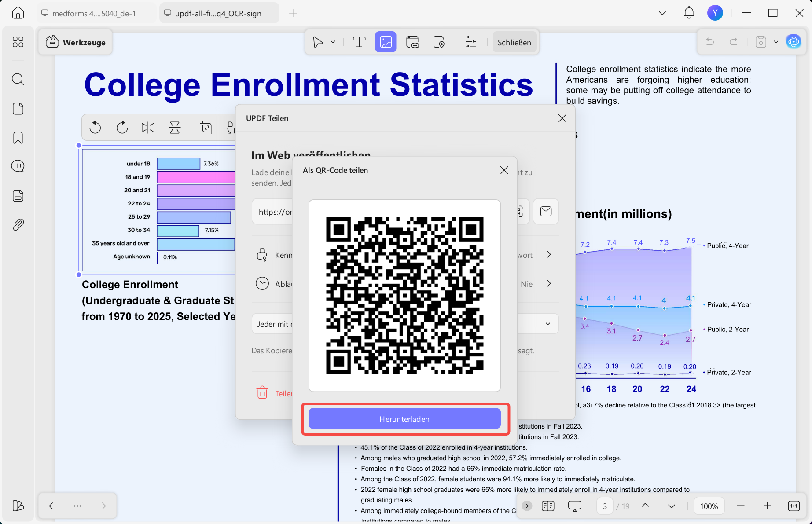Zoom in with the plus button
Screen dimensions: 812x524
[767, 506]
